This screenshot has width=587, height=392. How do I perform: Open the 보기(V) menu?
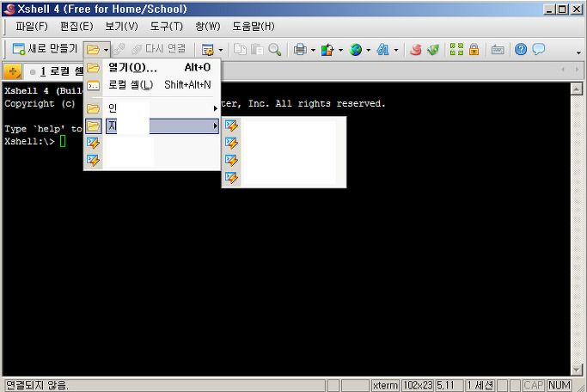[122, 26]
